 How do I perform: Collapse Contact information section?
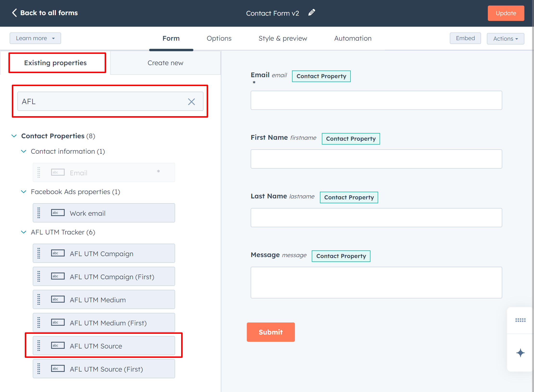[x=24, y=152]
